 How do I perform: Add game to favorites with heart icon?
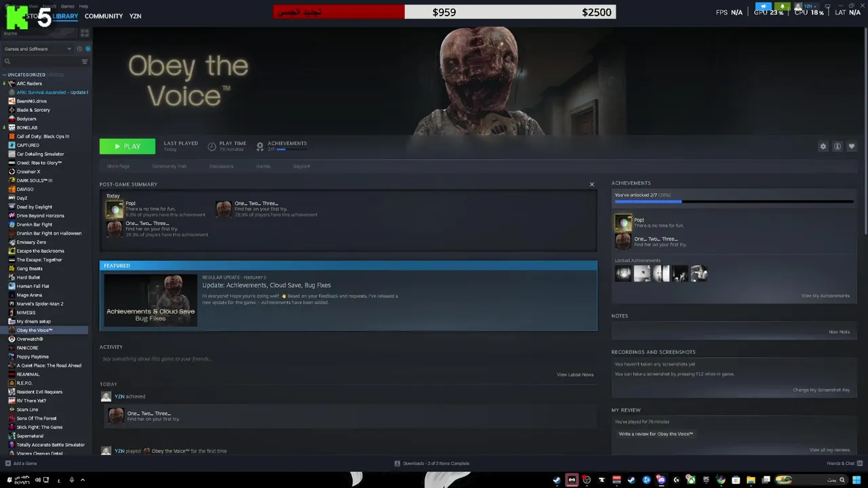[x=852, y=146]
